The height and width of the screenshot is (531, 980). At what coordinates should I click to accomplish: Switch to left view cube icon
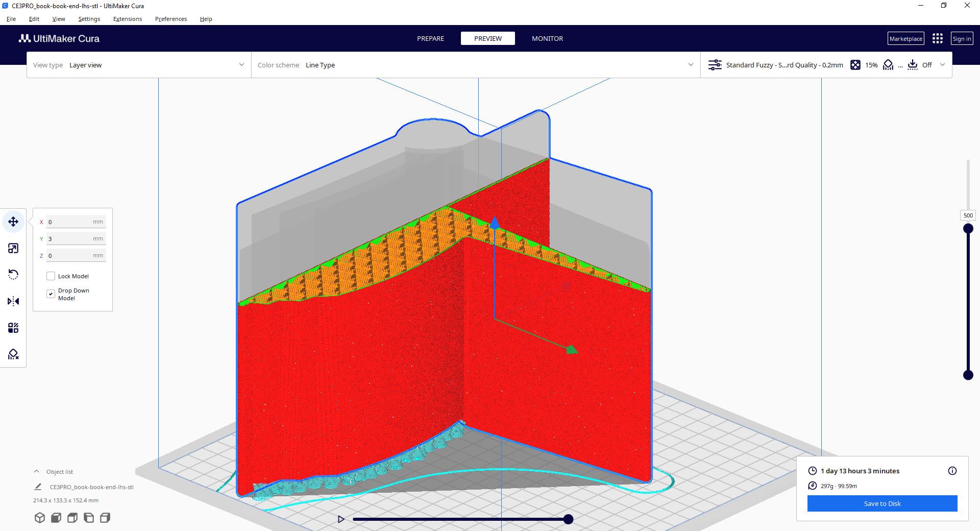click(89, 518)
